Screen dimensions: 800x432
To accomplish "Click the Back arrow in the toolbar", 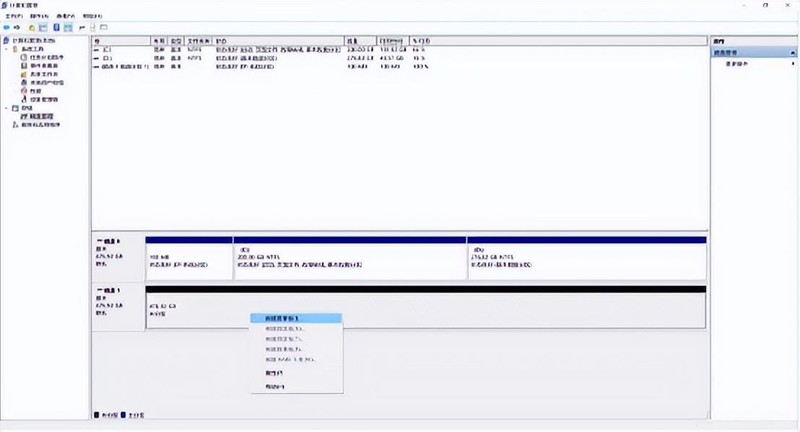I will coord(7,28).
